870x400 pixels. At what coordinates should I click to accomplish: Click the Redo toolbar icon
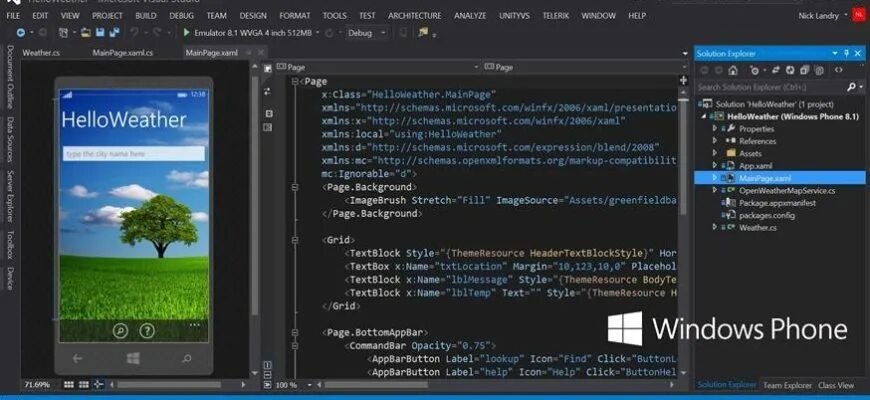[x=157, y=33]
